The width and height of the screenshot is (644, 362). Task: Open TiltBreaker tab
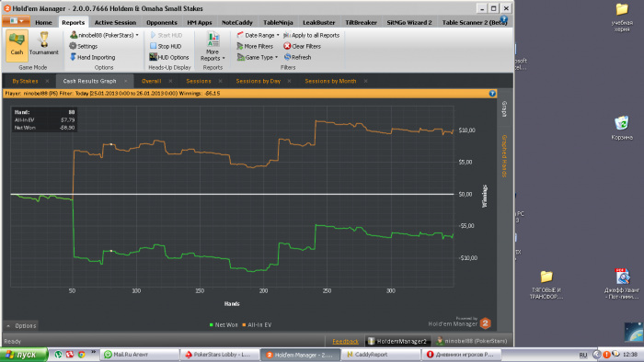click(x=361, y=23)
